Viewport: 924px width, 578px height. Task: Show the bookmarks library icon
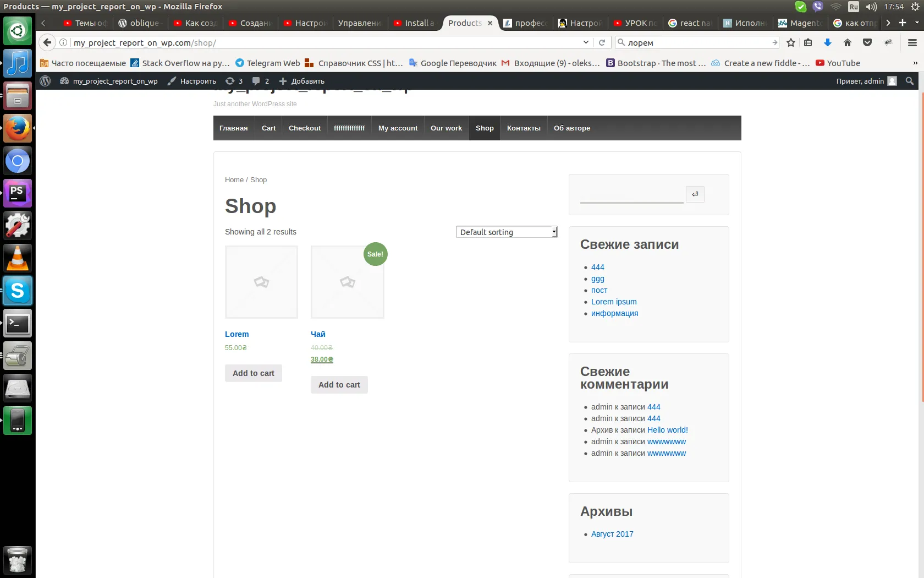click(x=808, y=42)
